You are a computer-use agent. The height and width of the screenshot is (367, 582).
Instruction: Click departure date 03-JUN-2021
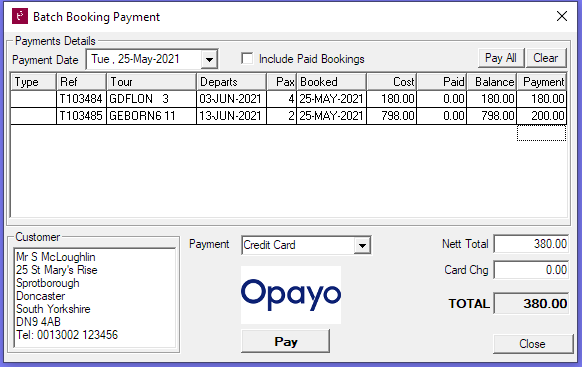pyautogui.click(x=231, y=99)
